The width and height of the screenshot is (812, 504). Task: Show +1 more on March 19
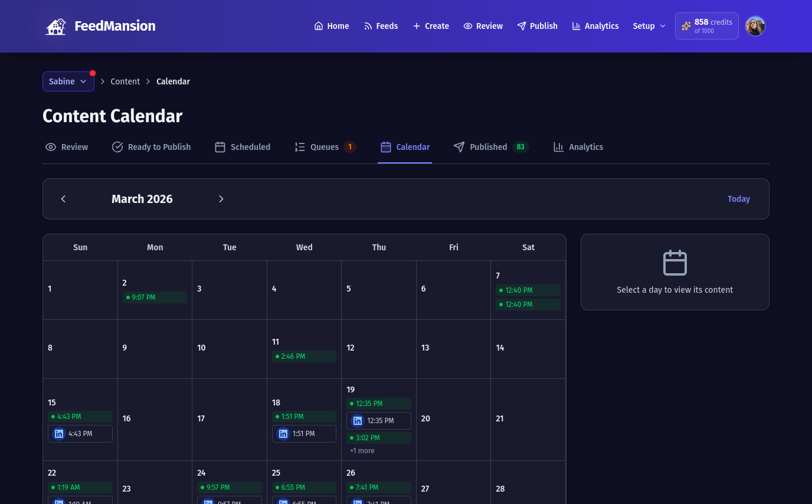click(362, 451)
